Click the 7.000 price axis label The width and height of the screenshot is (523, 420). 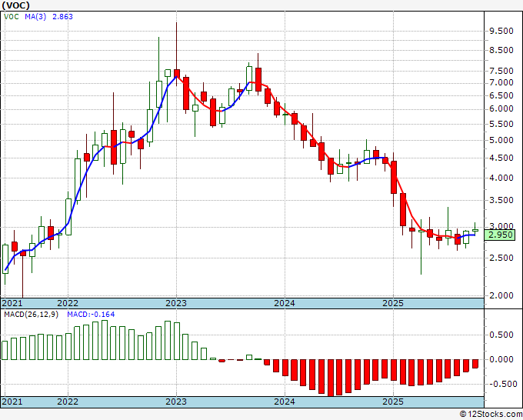coord(501,83)
